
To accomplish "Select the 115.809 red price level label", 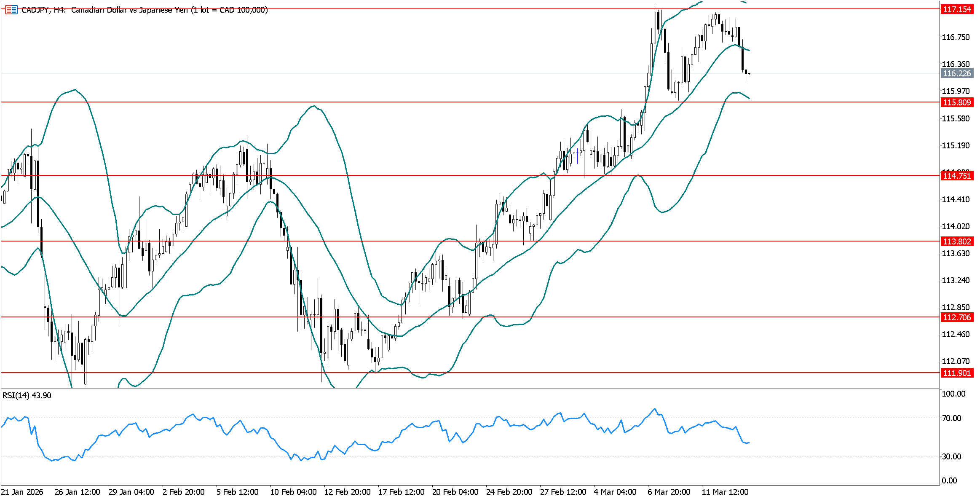I will [956, 102].
